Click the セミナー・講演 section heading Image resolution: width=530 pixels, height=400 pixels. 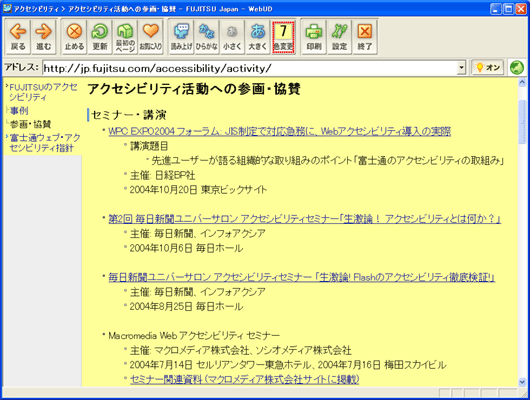(129, 115)
